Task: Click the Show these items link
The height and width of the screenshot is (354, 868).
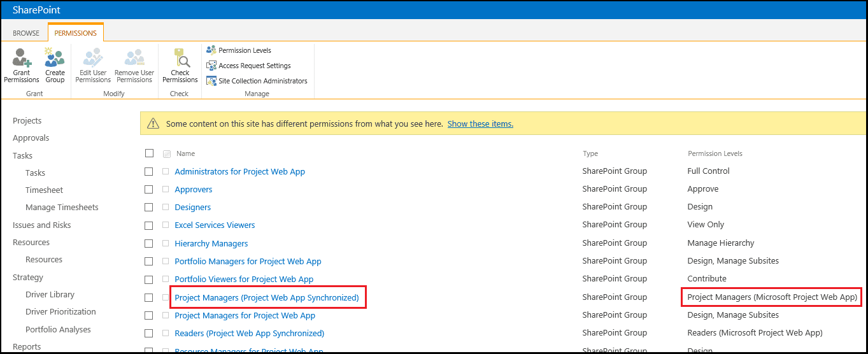Action: (x=480, y=124)
